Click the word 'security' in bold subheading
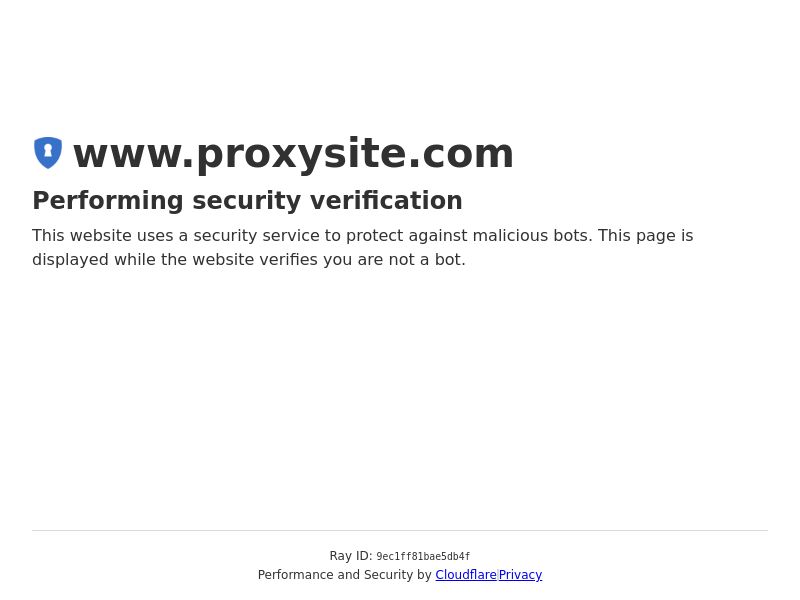The image size is (800, 600). (247, 201)
